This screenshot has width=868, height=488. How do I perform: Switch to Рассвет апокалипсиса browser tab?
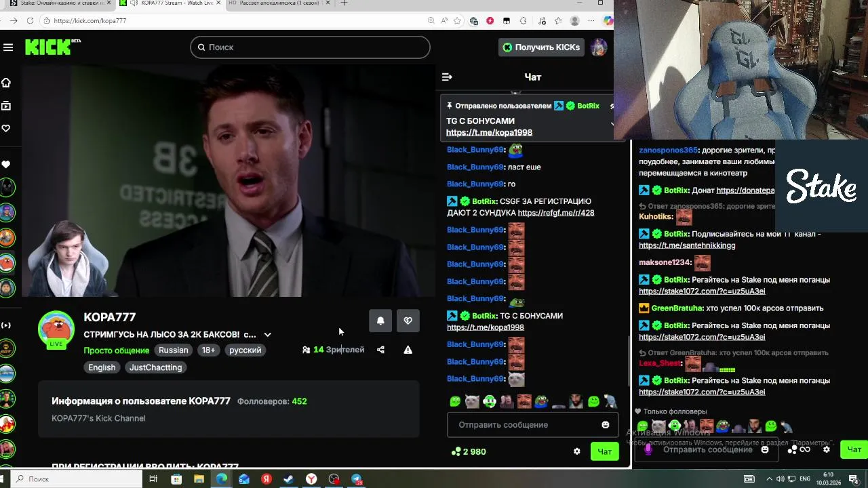tap(278, 3)
